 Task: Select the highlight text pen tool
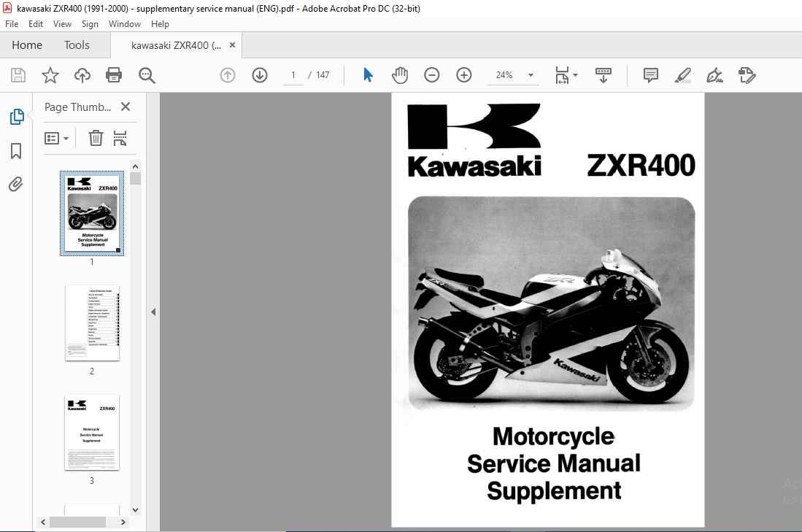[683, 75]
